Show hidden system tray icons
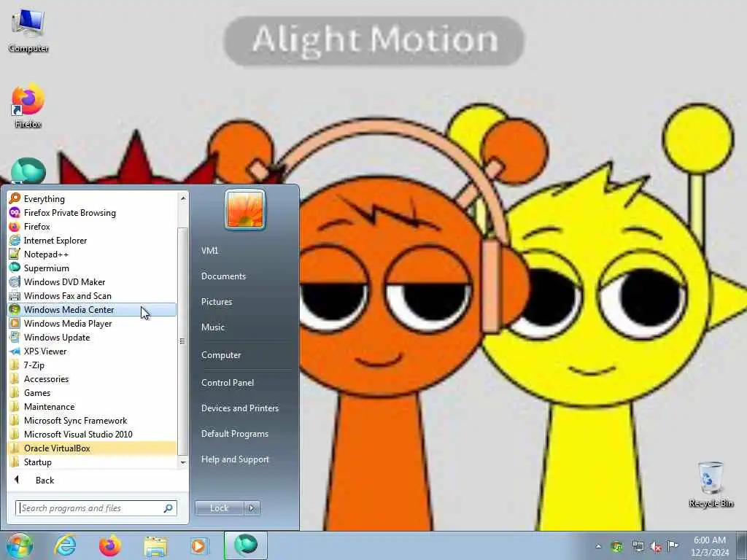Viewport: 747px width, 560px height. pos(598,546)
